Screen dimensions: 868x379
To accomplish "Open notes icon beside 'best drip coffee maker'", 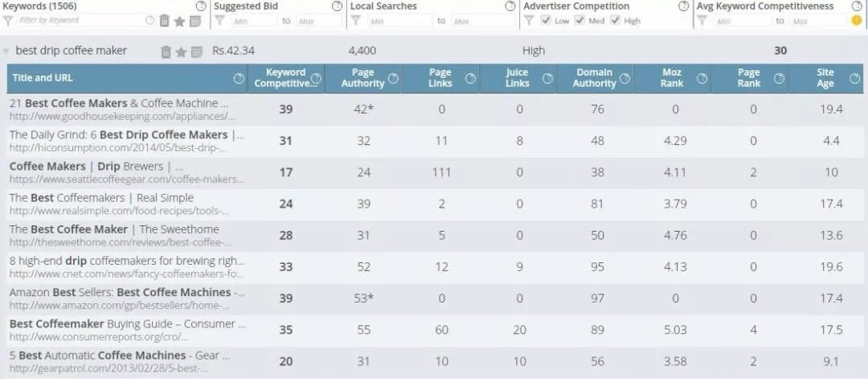I will pyautogui.click(x=197, y=51).
